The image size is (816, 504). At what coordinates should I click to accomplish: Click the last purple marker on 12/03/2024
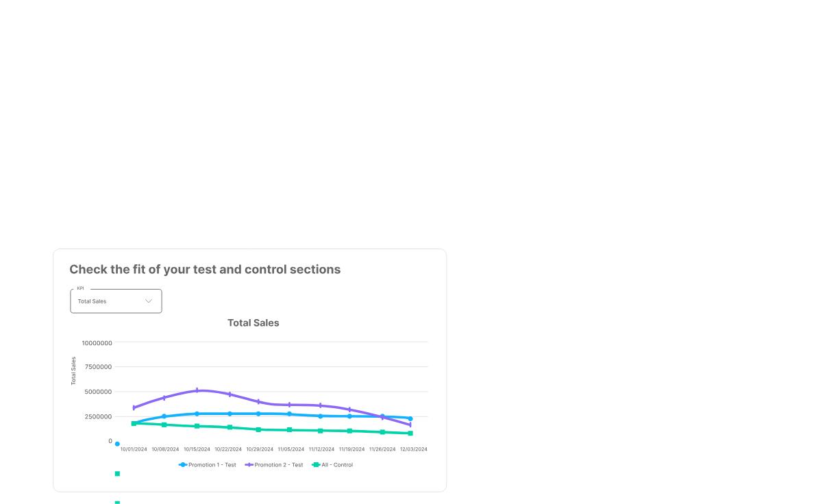coord(411,425)
